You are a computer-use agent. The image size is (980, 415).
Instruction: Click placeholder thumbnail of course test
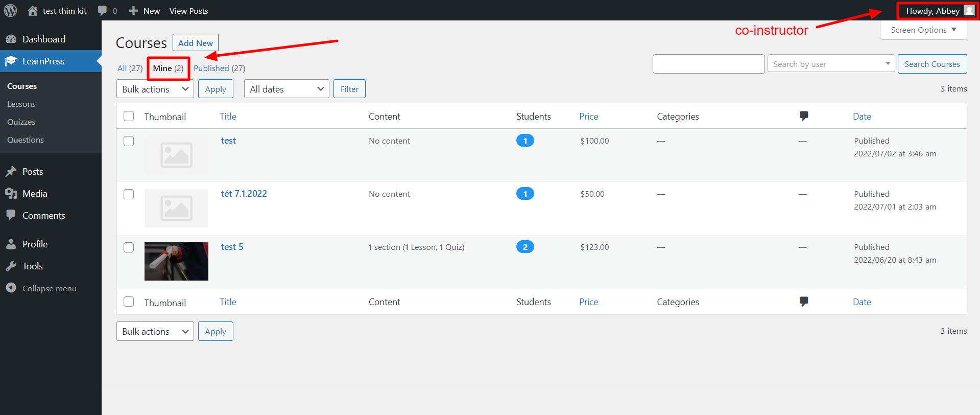[x=176, y=155]
